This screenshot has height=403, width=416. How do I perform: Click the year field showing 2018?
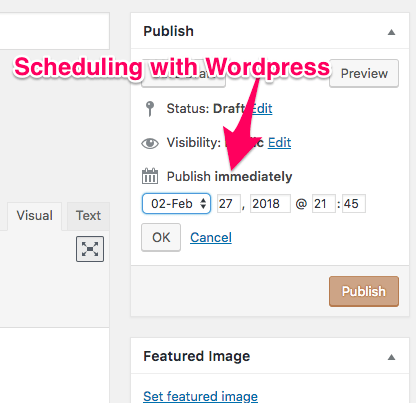click(270, 203)
